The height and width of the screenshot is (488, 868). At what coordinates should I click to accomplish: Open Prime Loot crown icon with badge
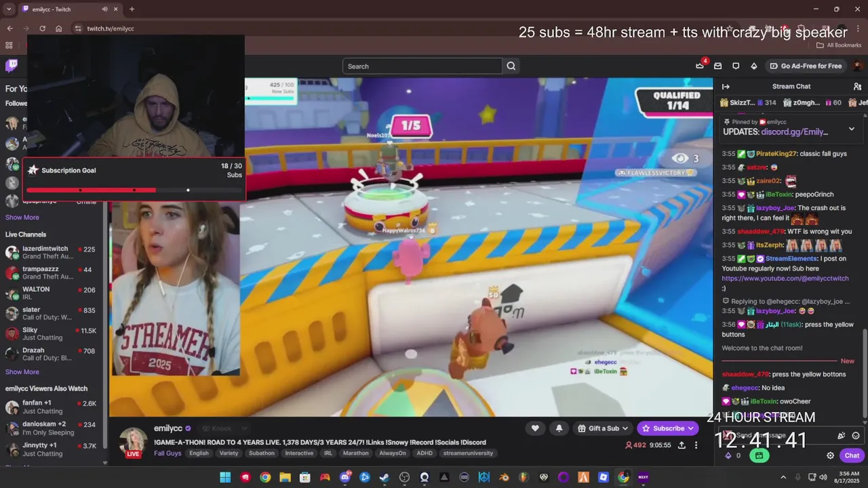700,66
